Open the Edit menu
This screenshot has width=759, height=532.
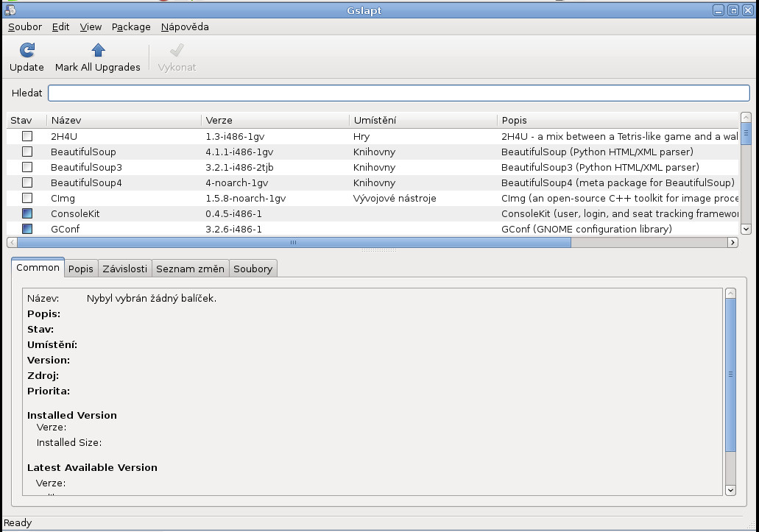click(x=60, y=27)
